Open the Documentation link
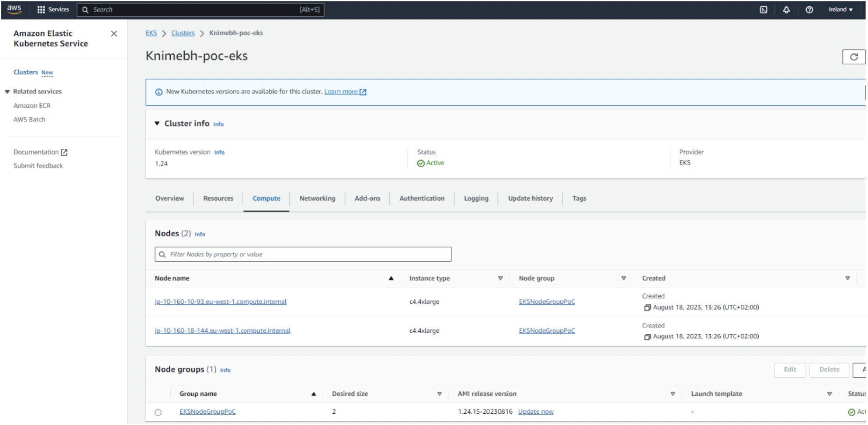 (36, 152)
